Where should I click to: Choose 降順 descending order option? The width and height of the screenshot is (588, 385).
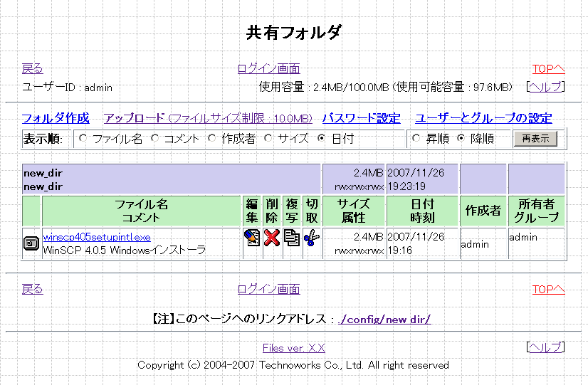pyautogui.click(x=461, y=138)
